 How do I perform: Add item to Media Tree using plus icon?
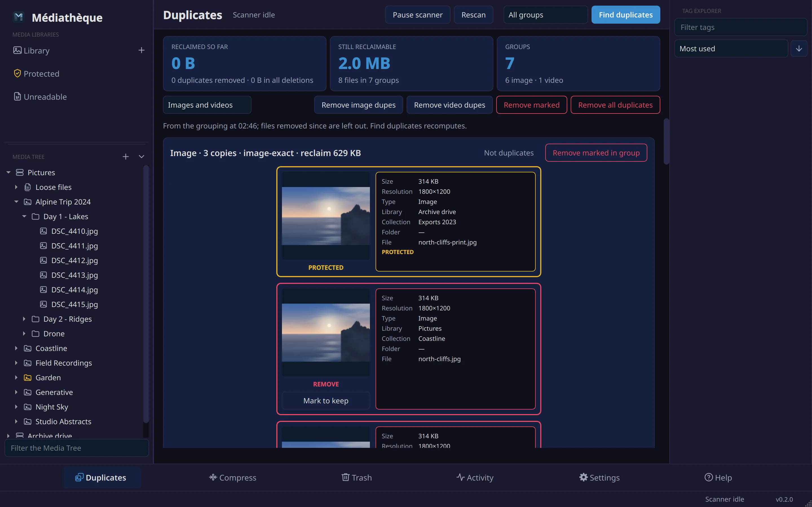tap(125, 157)
